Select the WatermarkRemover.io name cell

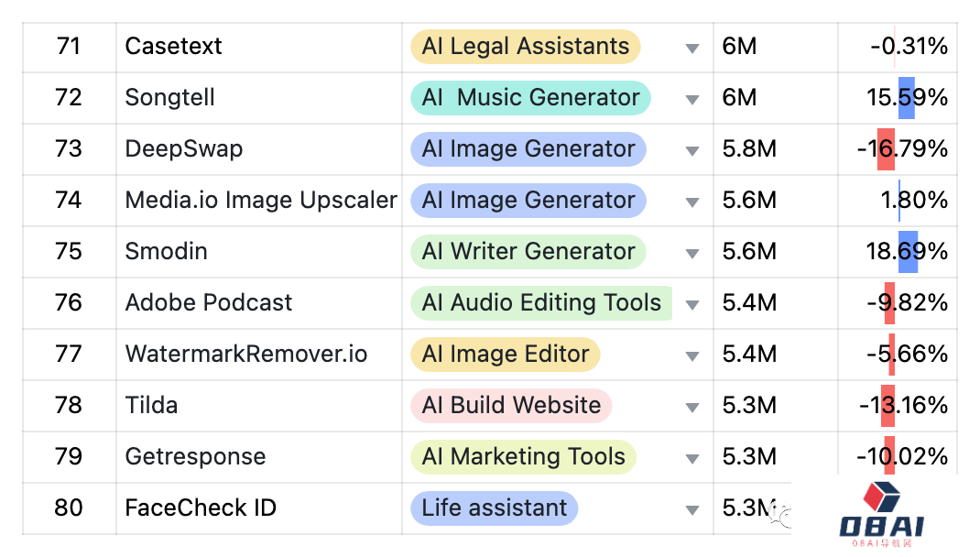(259, 355)
